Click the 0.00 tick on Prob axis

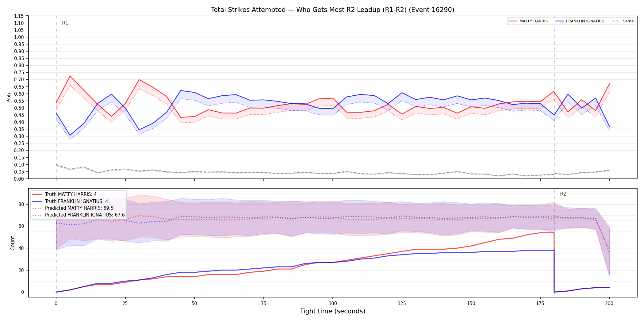[x=19, y=179]
